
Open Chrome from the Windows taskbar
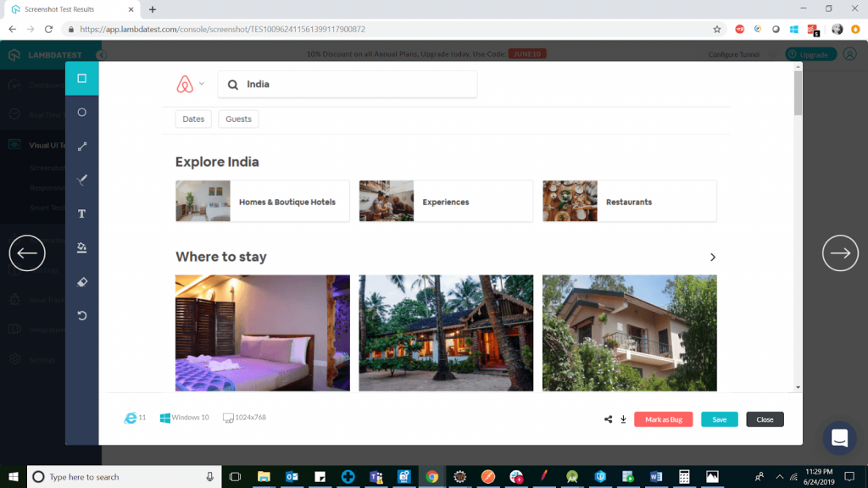click(431, 477)
